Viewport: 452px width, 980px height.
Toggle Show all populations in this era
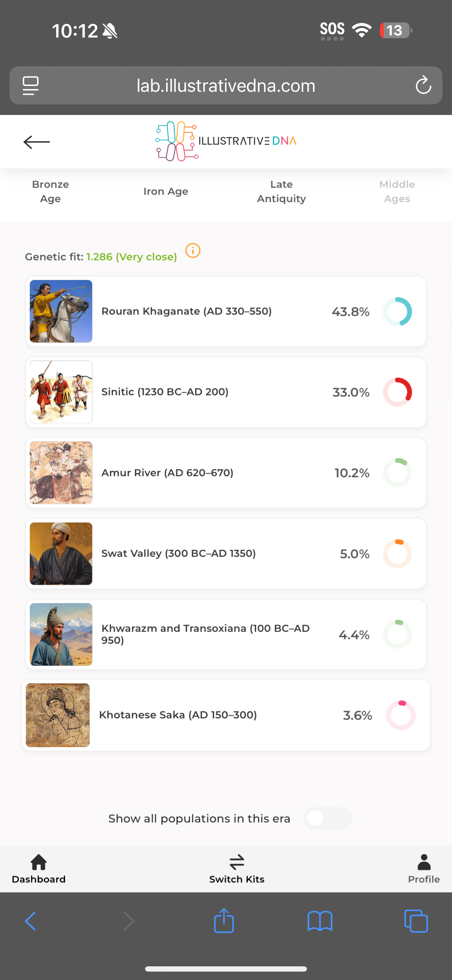click(328, 818)
